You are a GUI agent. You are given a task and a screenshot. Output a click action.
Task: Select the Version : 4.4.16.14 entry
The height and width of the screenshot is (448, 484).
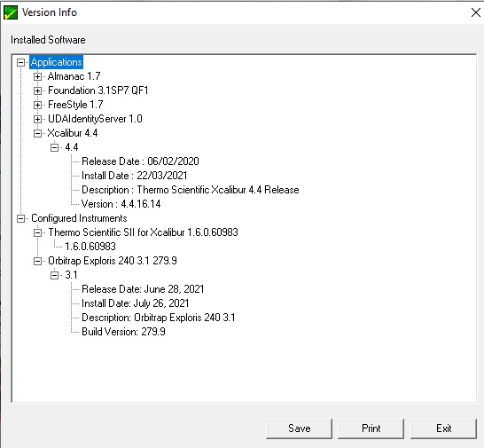pos(121,204)
